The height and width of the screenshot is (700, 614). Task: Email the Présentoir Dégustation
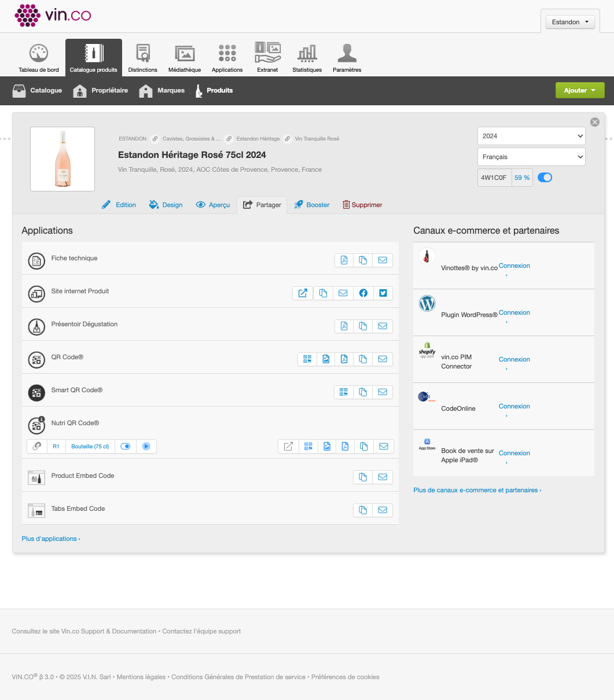383,326
